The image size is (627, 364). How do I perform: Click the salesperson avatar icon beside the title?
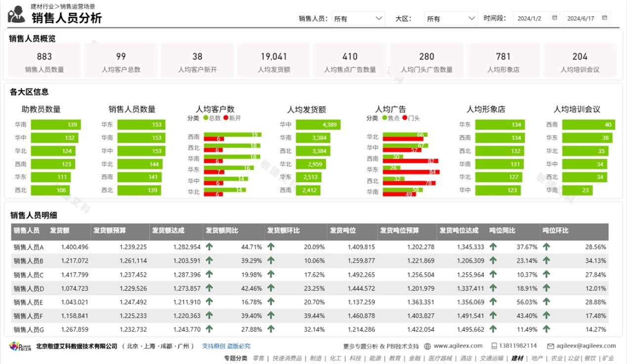point(16,14)
